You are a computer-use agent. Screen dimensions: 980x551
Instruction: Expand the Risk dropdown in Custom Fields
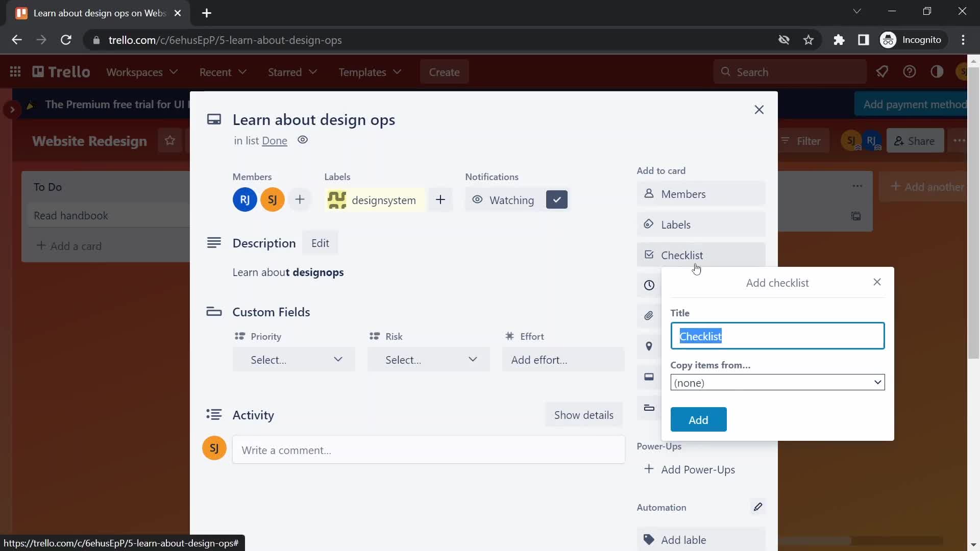(428, 359)
